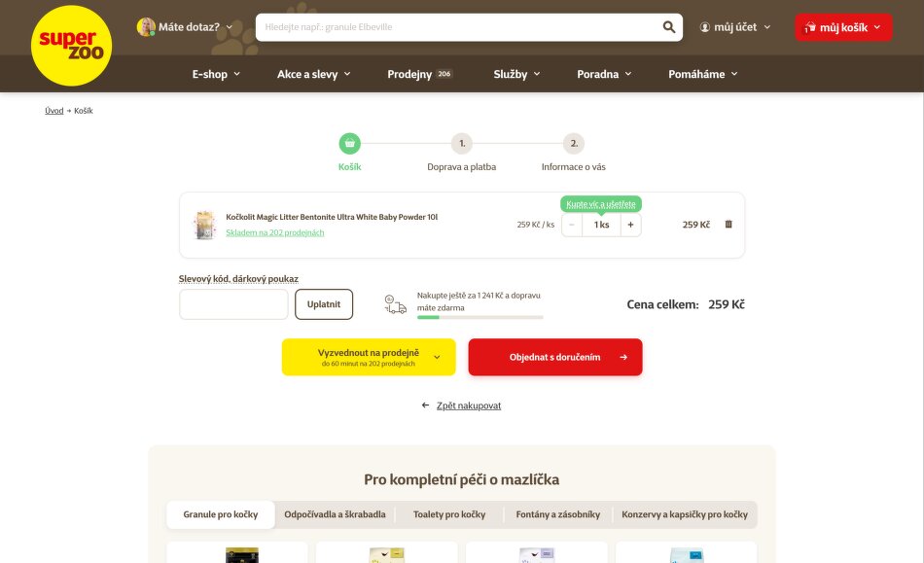Open the E-shop menu
924x563 pixels.
coord(216,74)
